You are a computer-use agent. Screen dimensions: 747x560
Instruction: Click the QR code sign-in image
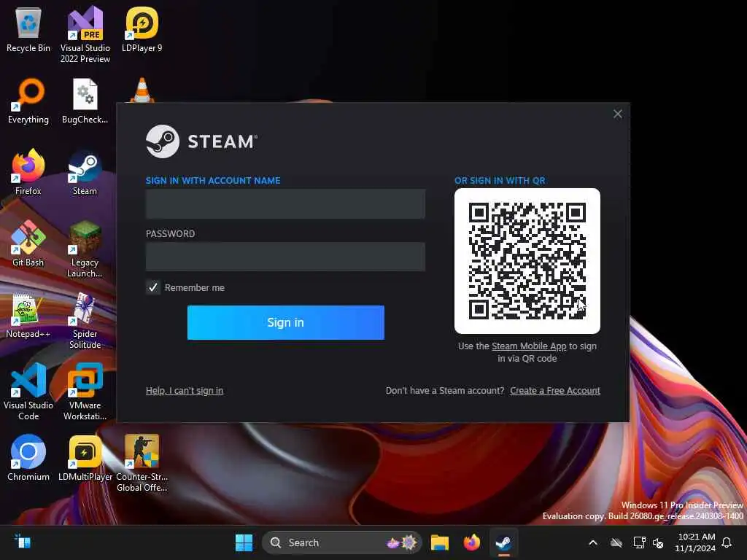click(527, 260)
